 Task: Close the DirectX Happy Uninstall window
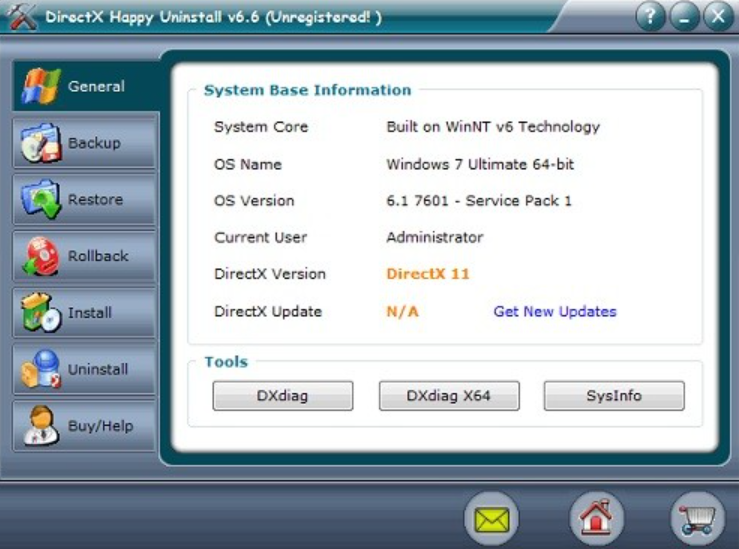pos(716,16)
